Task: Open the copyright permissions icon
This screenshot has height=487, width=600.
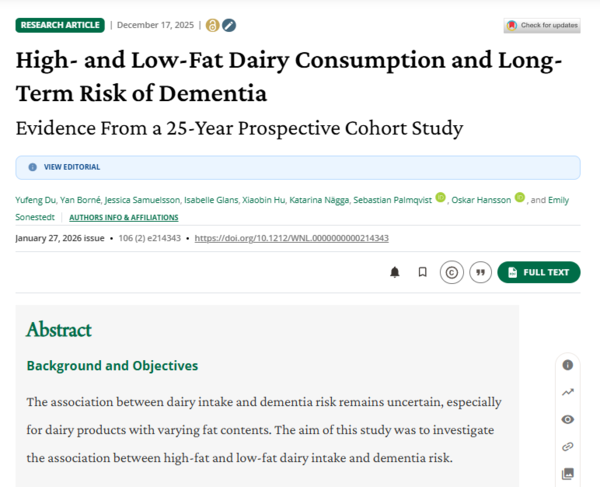Action: coord(451,272)
